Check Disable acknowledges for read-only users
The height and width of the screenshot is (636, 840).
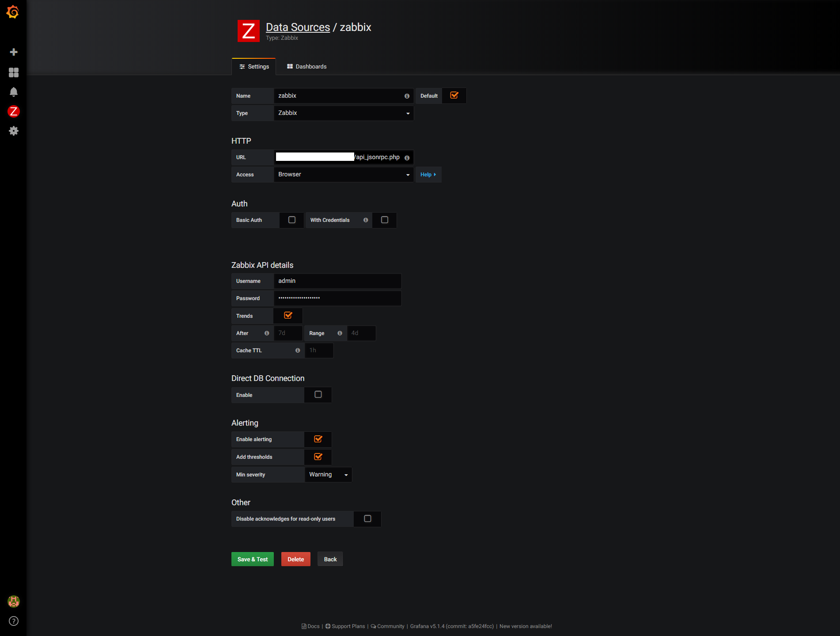[367, 518]
